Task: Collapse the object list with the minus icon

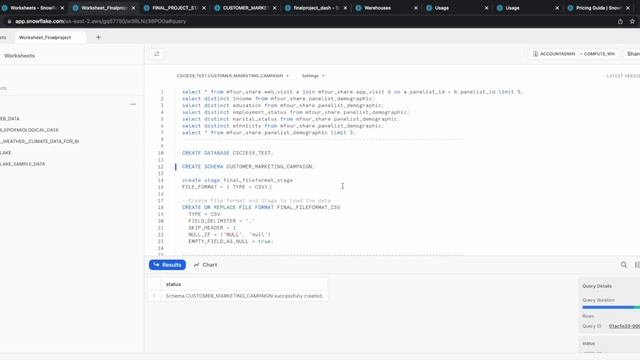Action: [x=133, y=104]
